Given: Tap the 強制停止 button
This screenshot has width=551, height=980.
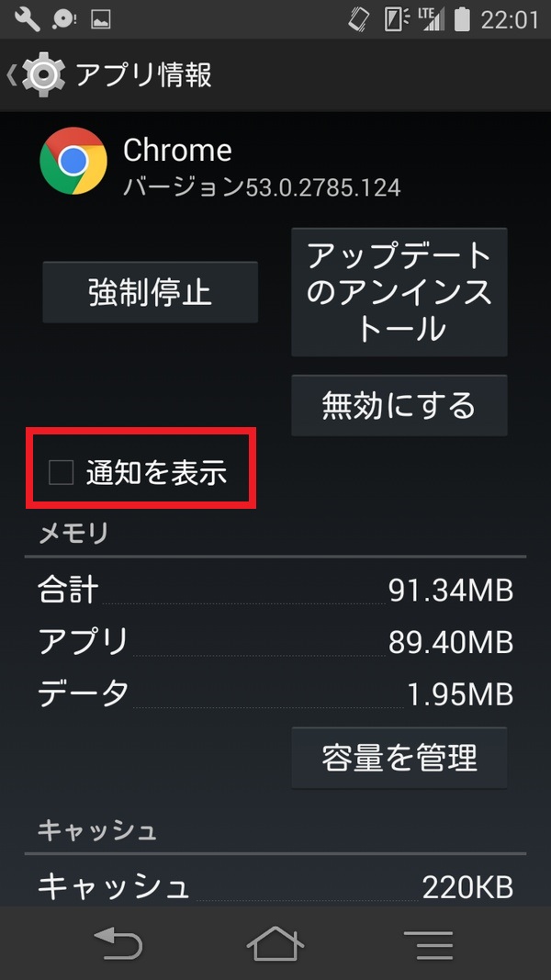Looking at the screenshot, I should pos(150,292).
